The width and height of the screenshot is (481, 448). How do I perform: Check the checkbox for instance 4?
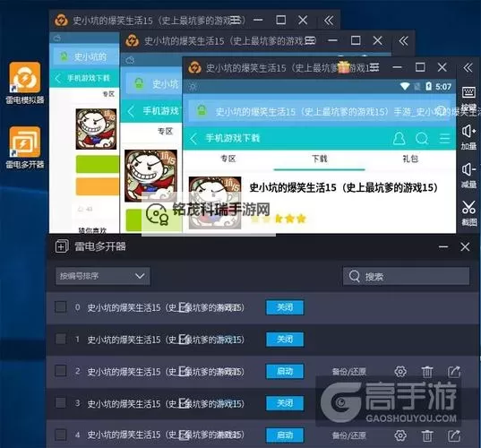coord(60,435)
